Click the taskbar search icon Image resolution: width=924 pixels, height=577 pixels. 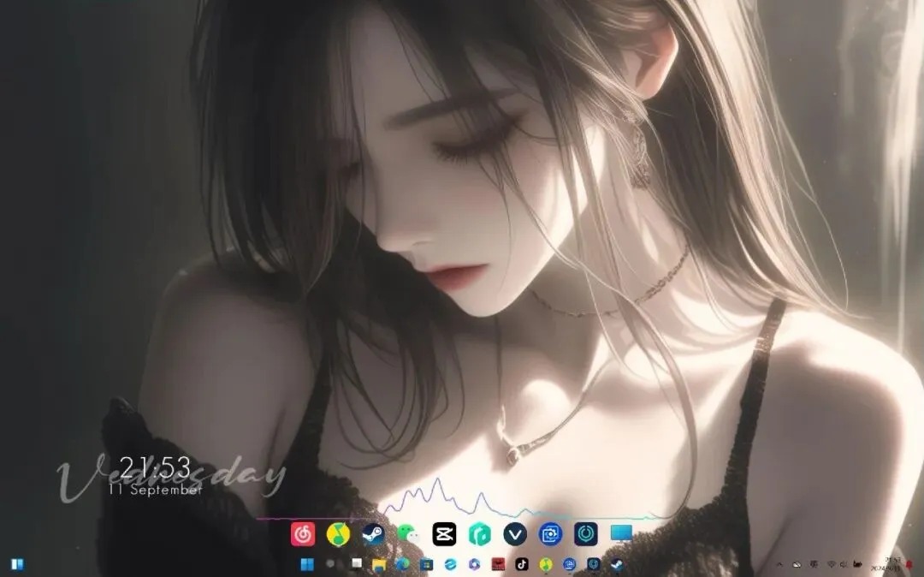coord(330,563)
